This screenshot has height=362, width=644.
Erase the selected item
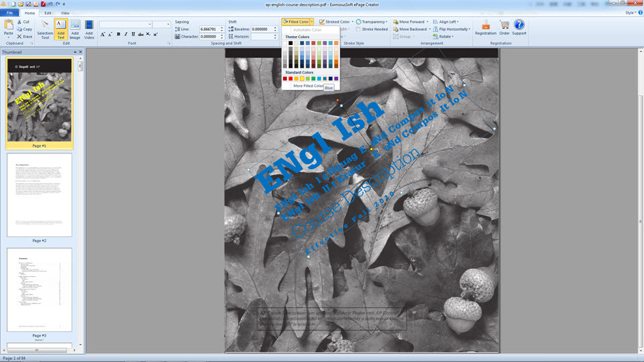[25, 36]
